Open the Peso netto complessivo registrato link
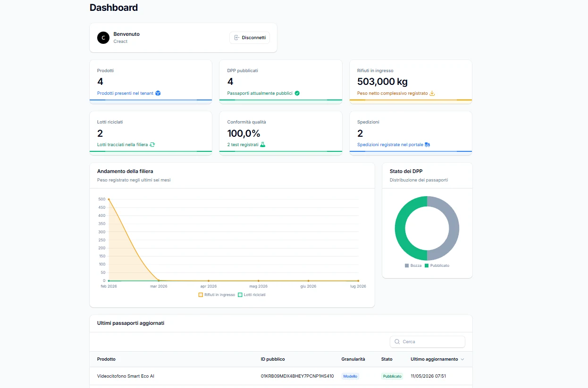 pyautogui.click(x=392, y=93)
